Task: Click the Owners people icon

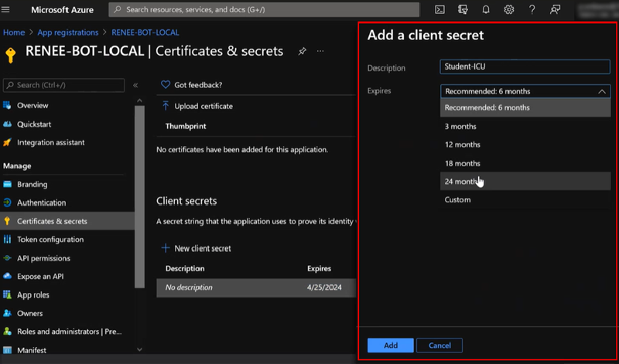Action: (x=7, y=313)
